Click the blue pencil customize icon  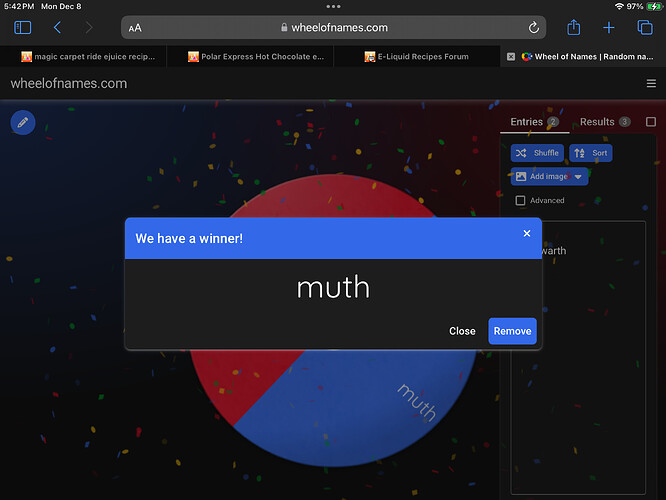coord(23,122)
